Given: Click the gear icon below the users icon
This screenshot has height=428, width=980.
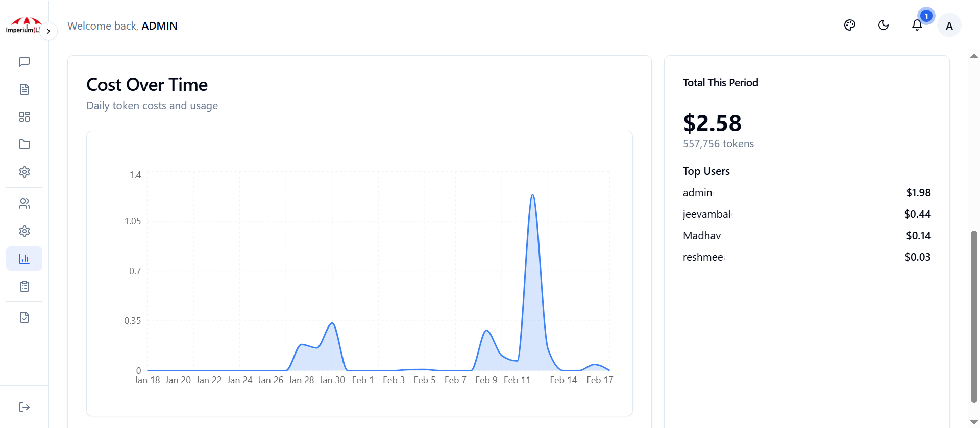Looking at the screenshot, I should pyautogui.click(x=24, y=231).
